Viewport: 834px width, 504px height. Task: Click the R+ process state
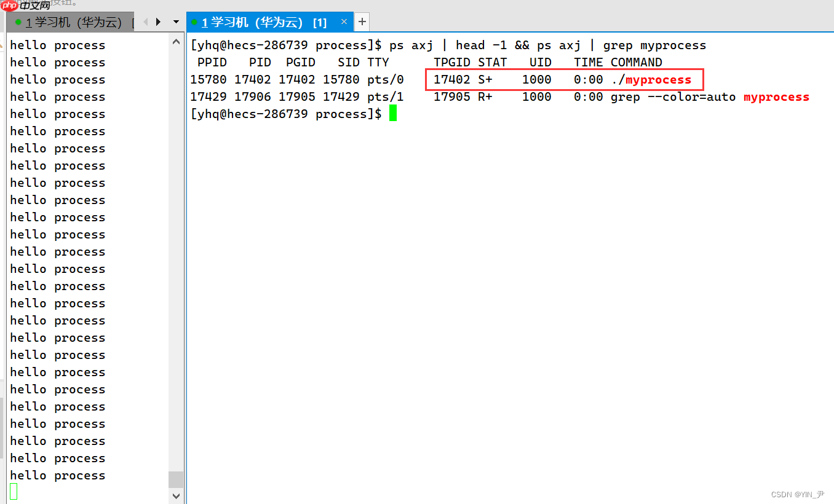[485, 96]
